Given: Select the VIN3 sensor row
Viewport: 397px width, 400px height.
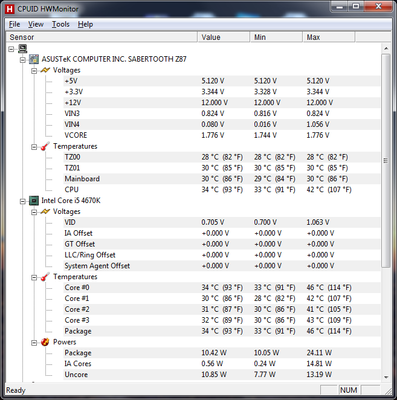Looking at the screenshot, I should (222, 114).
